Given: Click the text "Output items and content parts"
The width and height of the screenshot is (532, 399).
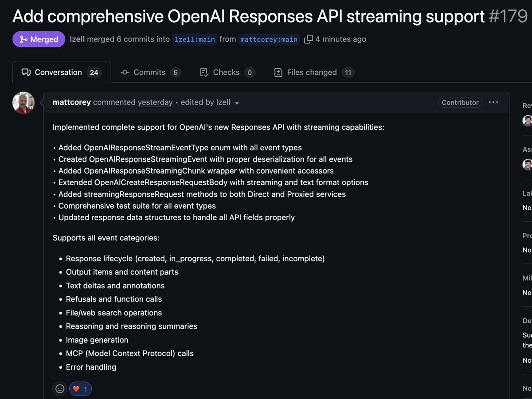Looking at the screenshot, I should pyautogui.click(x=122, y=272).
